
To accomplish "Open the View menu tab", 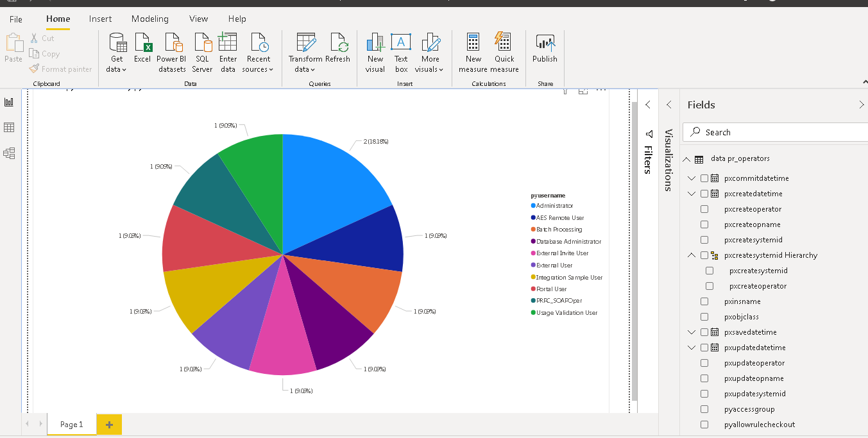I will [x=198, y=19].
